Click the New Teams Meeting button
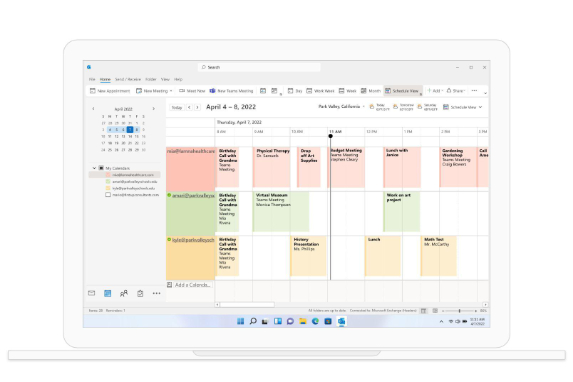The image size is (573, 382). [231, 91]
